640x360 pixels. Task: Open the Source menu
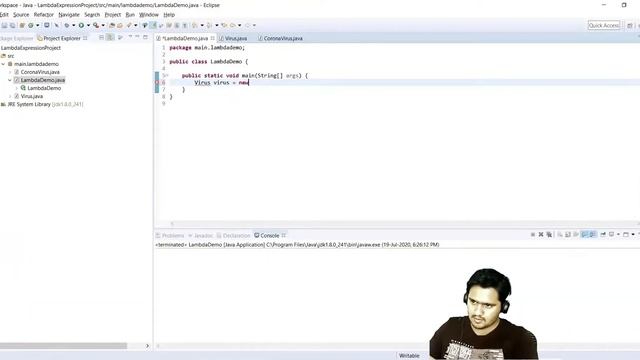tap(21, 15)
